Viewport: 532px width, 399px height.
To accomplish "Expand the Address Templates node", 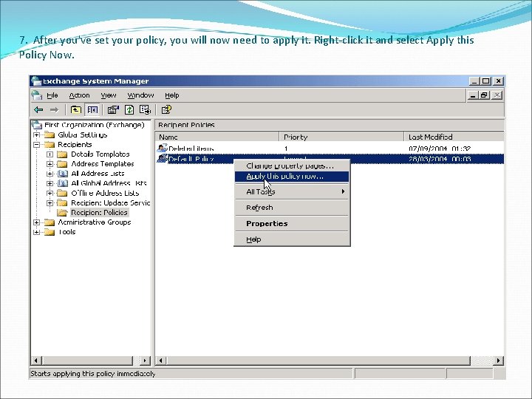I will coord(50,164).
